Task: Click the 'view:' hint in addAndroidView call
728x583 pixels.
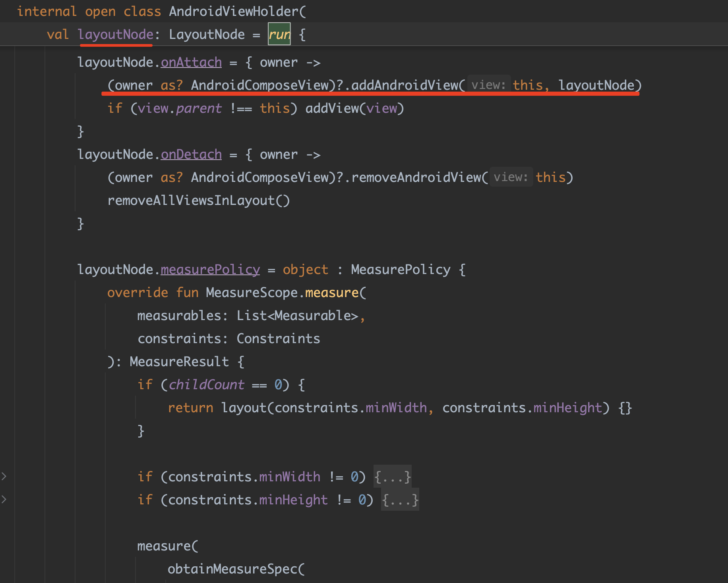Action: click(488, 85)
